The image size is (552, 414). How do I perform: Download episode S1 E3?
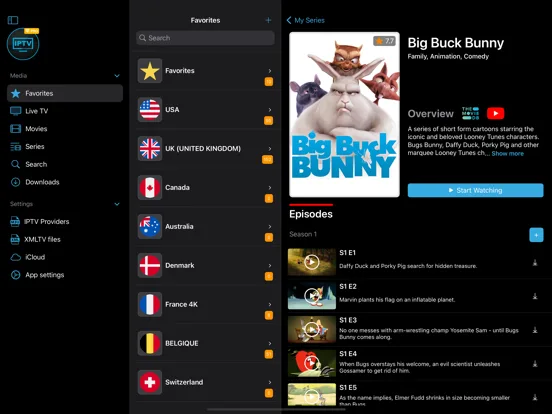click(535, 330)
